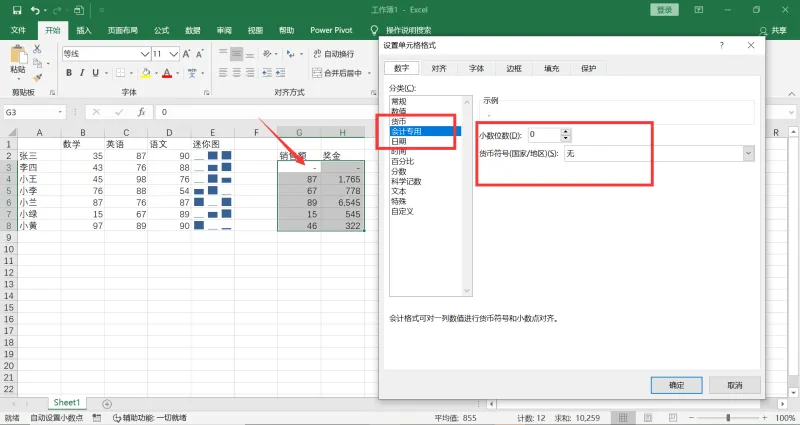Open the merge and center dropdown arrow
Image resolution: width=800 pixels, height=425 pixels.
pyautogui.click(x=368, y=73)
